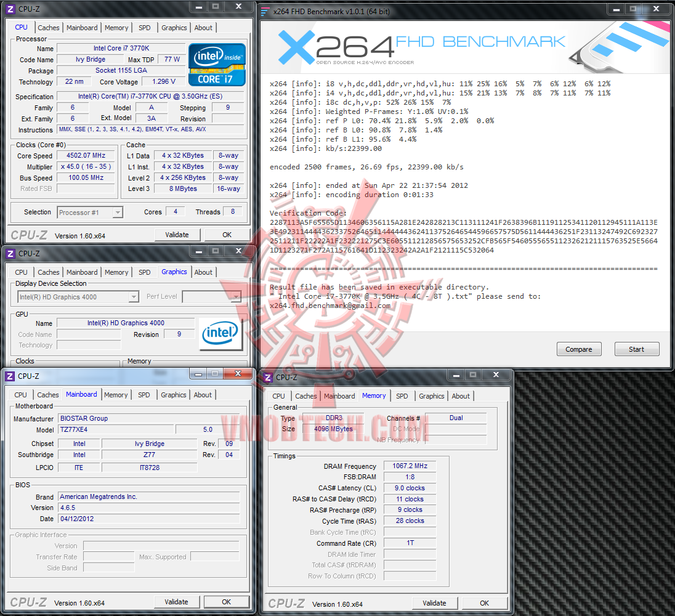Click CPU-Z icon in Graphics window title bar
Viewport: 675px width, 616px height.
click(10, 254)
